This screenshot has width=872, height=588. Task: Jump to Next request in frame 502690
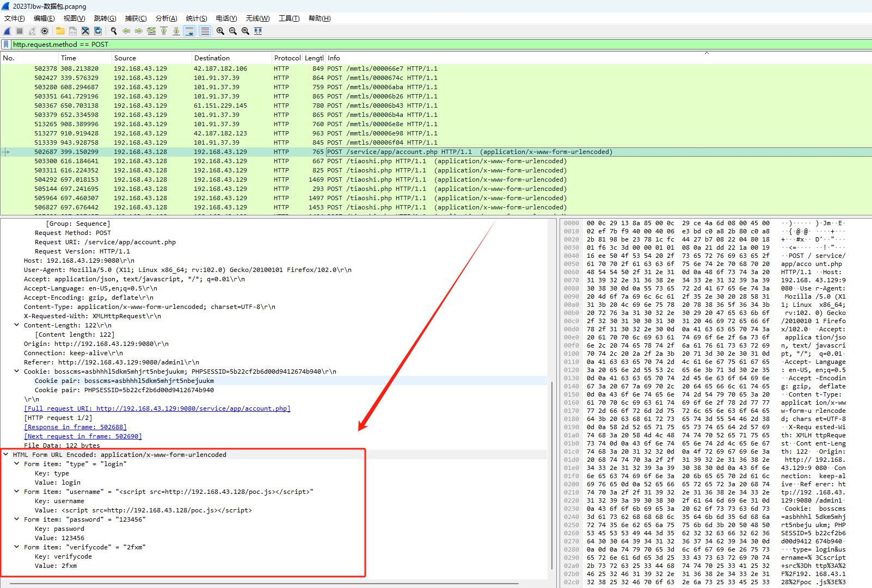tap(83, 436)
